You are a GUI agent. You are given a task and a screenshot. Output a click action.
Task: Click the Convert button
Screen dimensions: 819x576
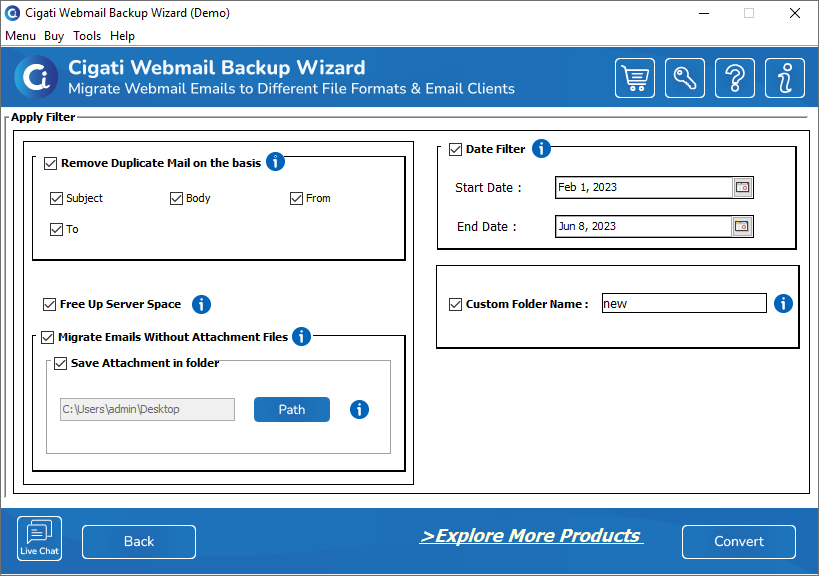(739, 542)
